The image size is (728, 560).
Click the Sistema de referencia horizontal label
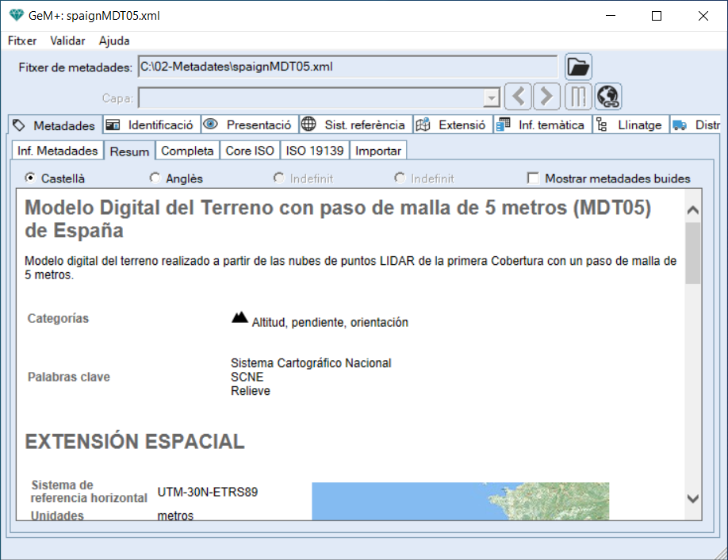coord(89,491)
